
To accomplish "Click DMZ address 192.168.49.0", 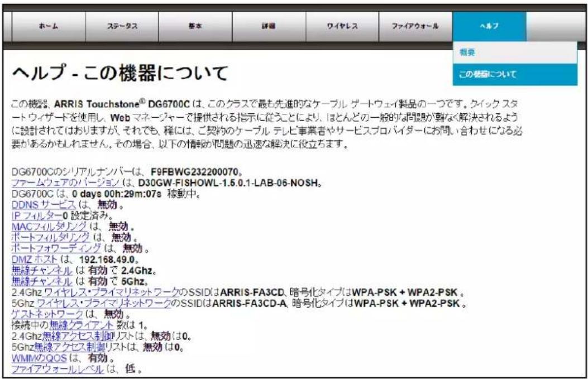I will (x=107, y=260).
